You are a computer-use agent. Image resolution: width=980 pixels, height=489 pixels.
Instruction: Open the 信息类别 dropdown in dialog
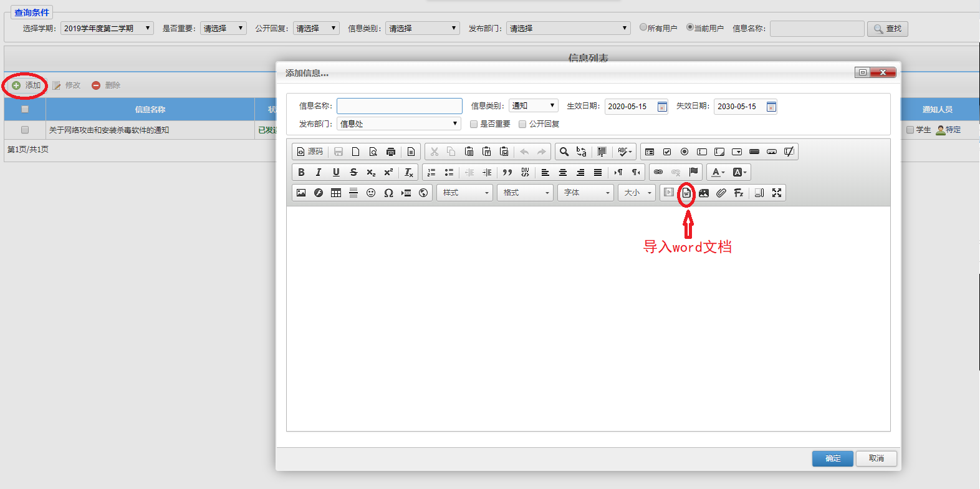(x=533, y=106)
